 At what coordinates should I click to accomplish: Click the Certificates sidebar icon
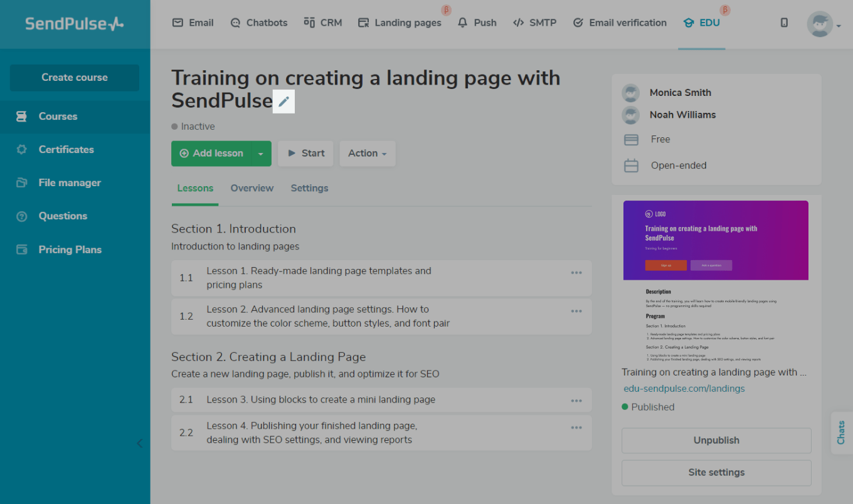pyautogui.click(x=22, y=150)
